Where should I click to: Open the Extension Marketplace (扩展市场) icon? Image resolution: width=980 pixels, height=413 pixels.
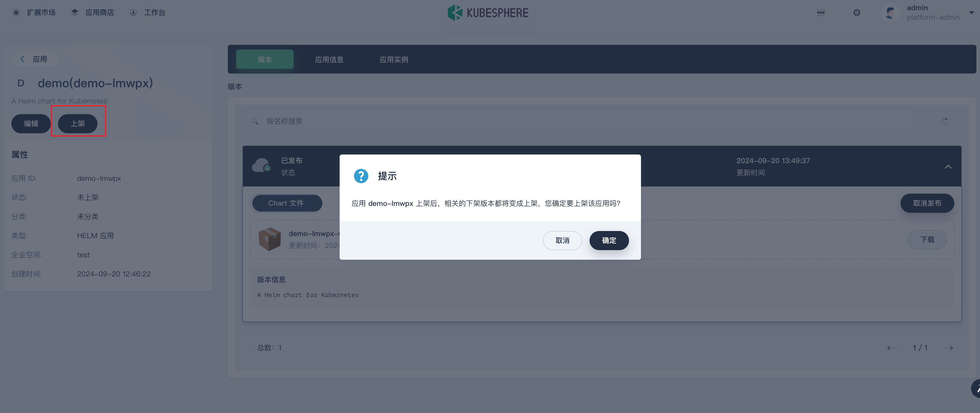coord(16,13)
